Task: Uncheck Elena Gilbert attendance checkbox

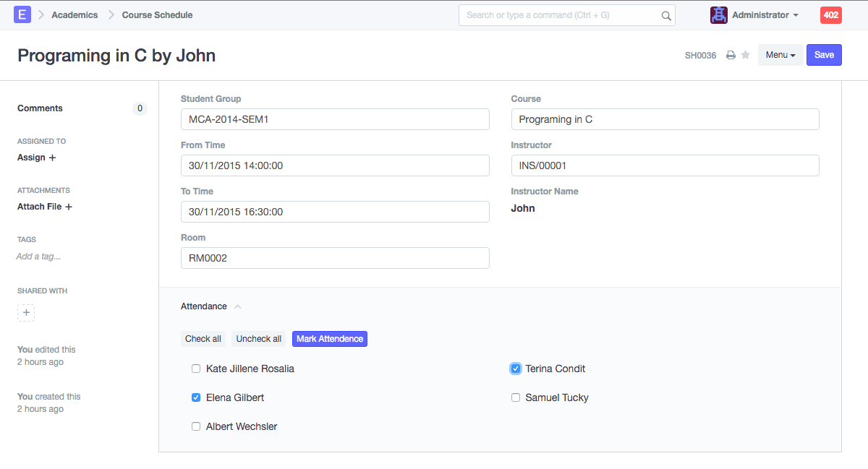Action: click(x=196, y=397)
